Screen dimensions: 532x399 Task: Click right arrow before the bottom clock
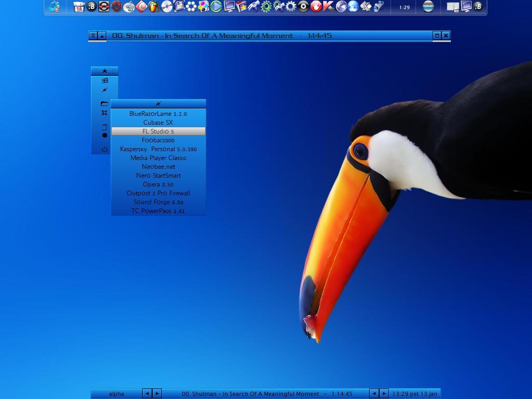click(384, 394)
